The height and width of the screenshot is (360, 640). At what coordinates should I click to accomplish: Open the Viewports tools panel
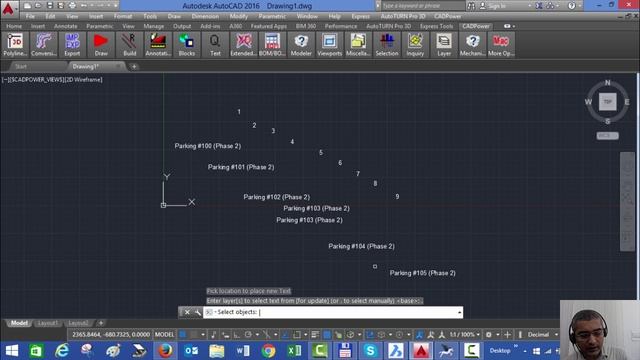[329, 45]
